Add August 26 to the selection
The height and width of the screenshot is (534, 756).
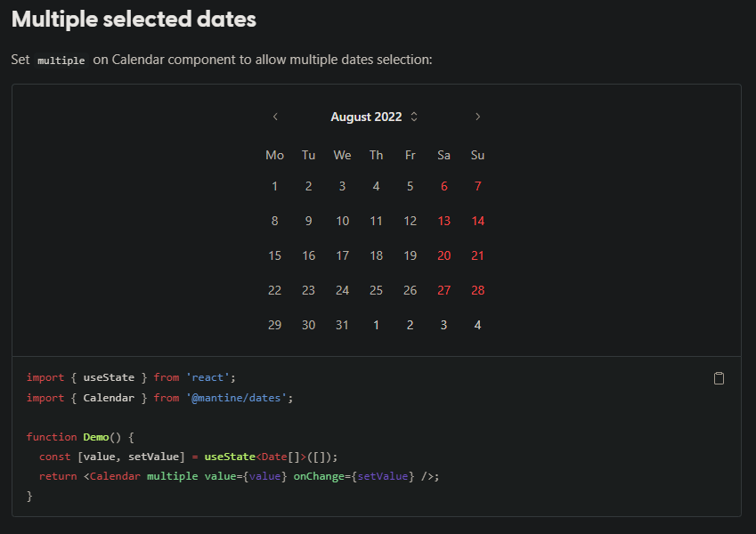coord(410,290)
